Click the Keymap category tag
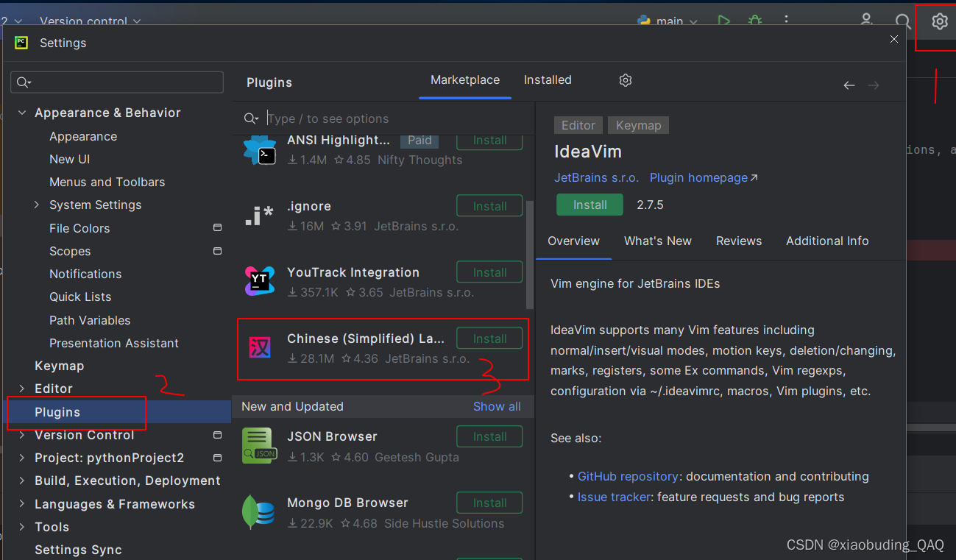Viewport: 956px width, 560px height. (x=638, y=125)
